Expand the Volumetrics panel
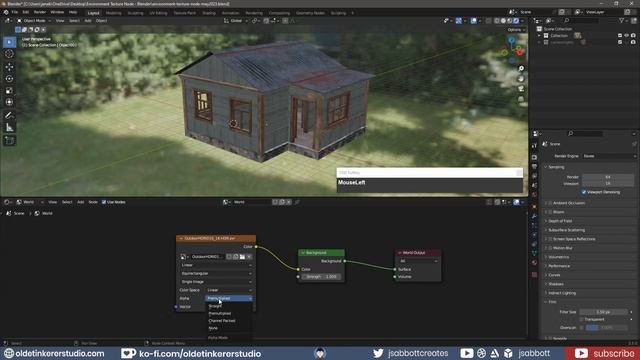 558,257
